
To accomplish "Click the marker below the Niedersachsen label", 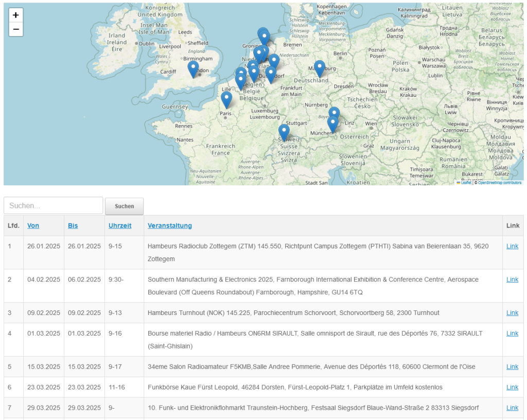I will [x=274, y=61].
